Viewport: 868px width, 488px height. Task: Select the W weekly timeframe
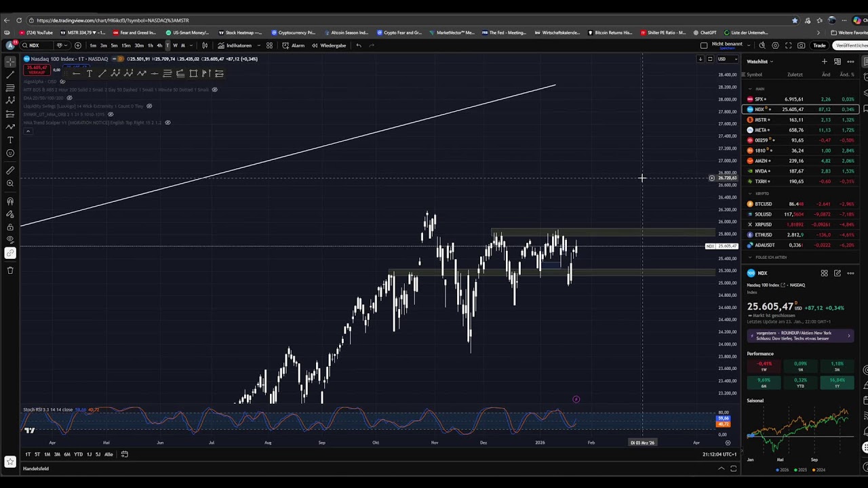pos(175,45)
